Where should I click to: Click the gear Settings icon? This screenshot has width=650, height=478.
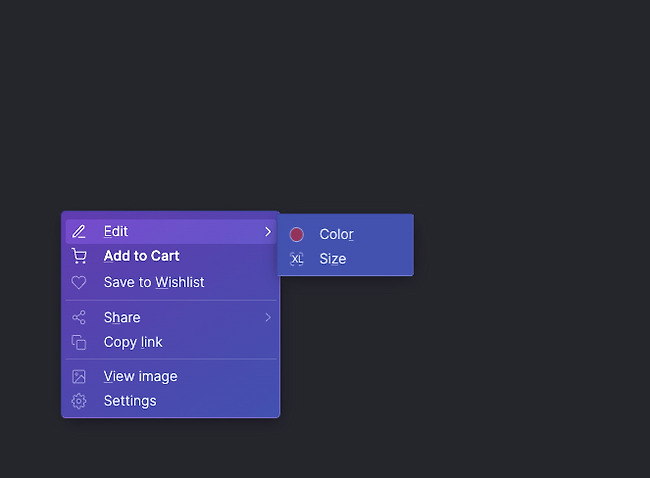[x=79, y=401]
